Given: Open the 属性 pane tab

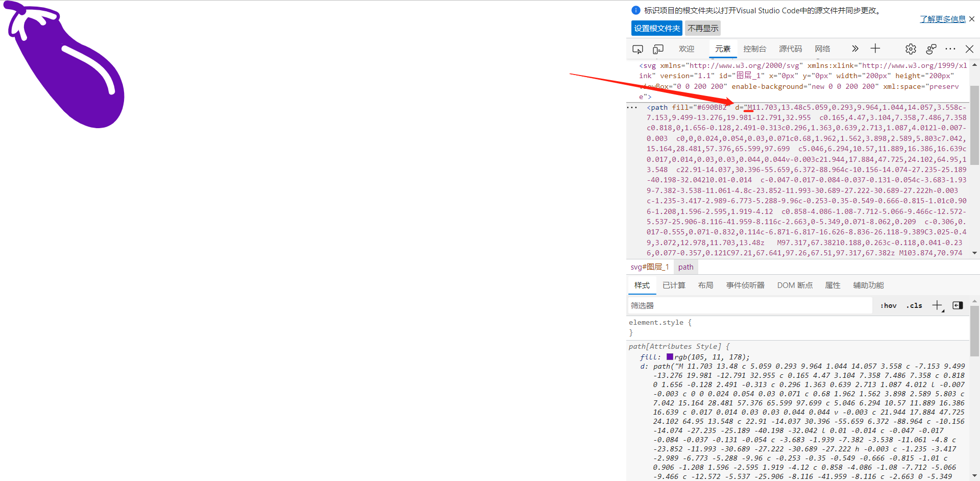Looking at the screenshot, I should pyautogui.click(x=832, y=285).
